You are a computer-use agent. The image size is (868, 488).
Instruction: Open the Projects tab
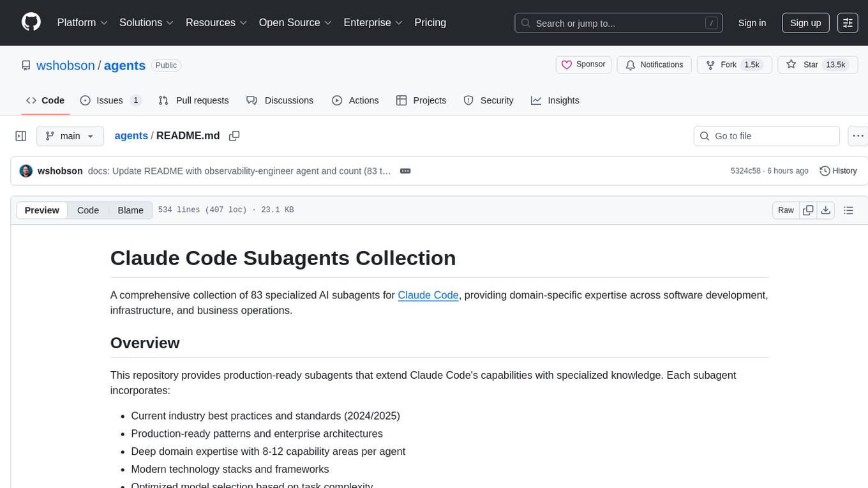(x=421, y=100)
